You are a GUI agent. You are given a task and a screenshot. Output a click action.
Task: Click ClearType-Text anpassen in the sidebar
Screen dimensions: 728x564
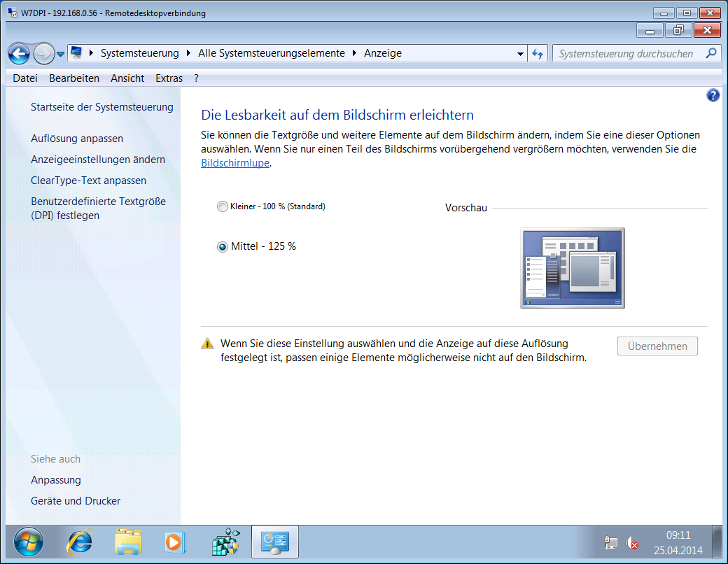tap(88, 181)
